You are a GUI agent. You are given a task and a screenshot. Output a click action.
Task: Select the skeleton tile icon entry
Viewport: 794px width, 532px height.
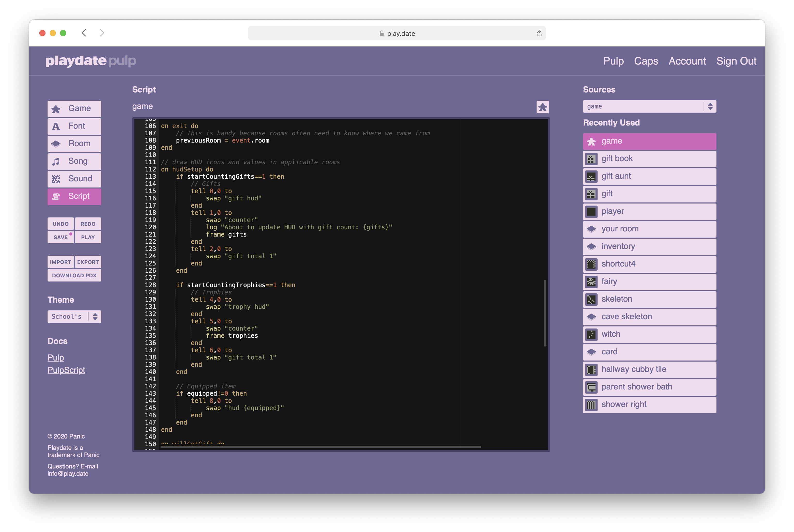tap(591, 299)
